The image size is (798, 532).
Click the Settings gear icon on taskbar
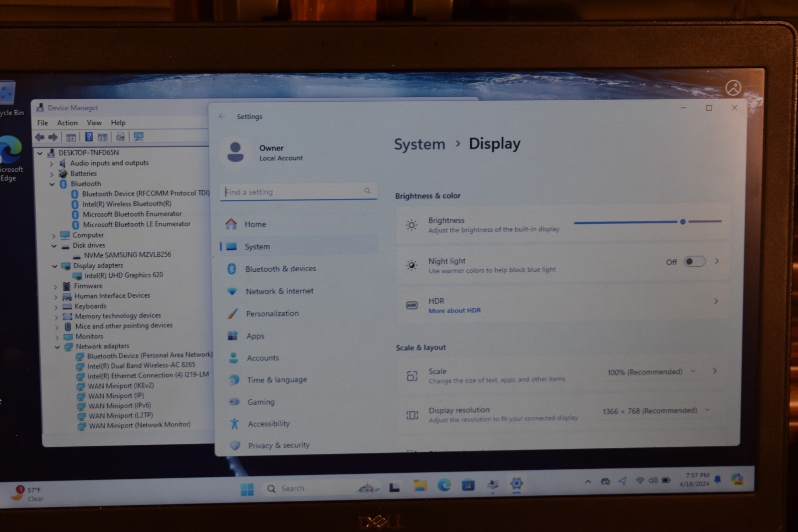[x=517, y=484]
